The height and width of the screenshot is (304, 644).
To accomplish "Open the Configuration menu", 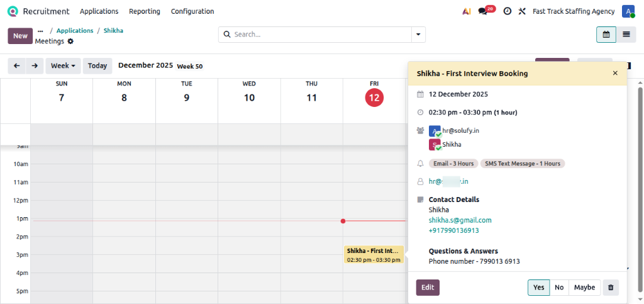I will point(192,11).
